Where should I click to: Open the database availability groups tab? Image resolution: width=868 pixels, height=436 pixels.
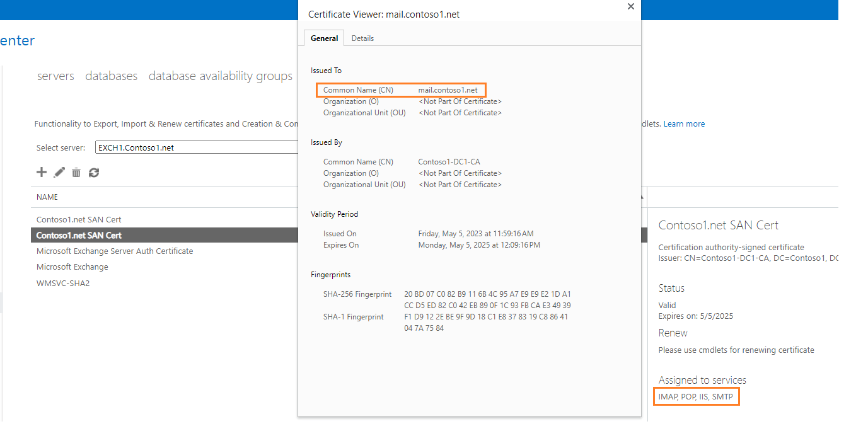(221, 76)
